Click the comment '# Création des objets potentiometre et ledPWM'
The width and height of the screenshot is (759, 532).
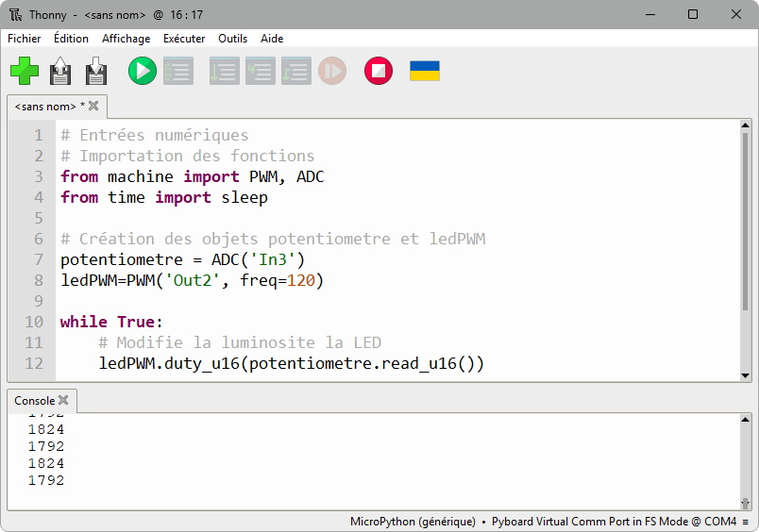273,239
